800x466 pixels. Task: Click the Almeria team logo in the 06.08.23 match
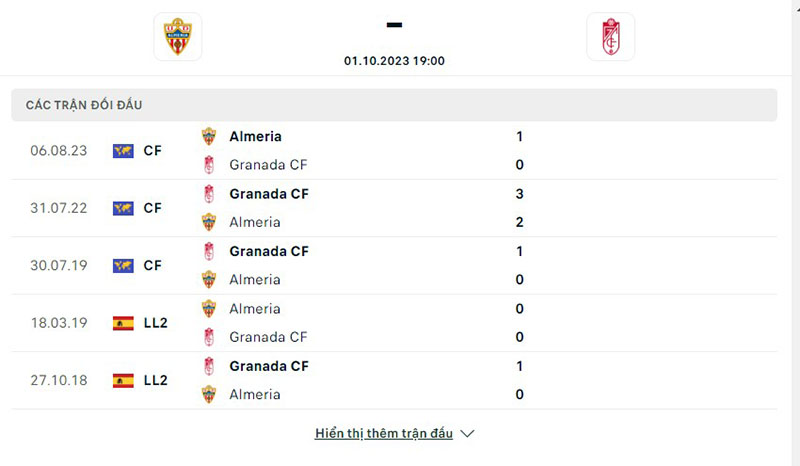tap(209, 137)
